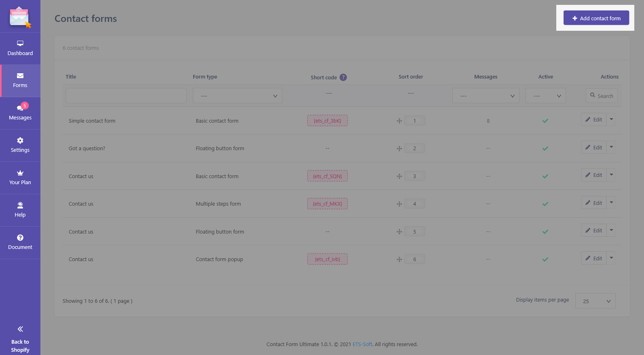Edit the Got a question? form
This screenshot has width=644, height=355.
[x=594, y=147]
